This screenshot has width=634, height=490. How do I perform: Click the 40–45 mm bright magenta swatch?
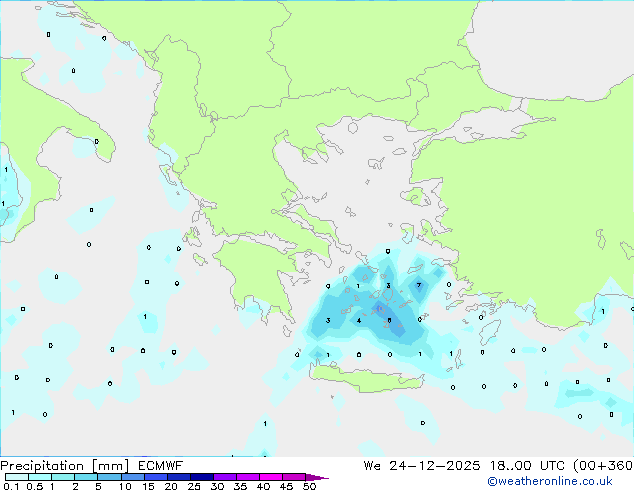[271, 477]
